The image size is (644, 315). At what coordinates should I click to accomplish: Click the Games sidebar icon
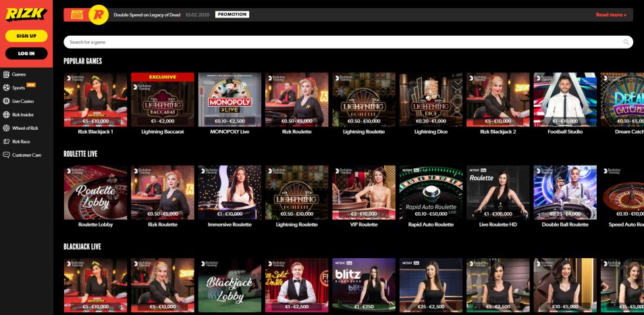point(6,74)
